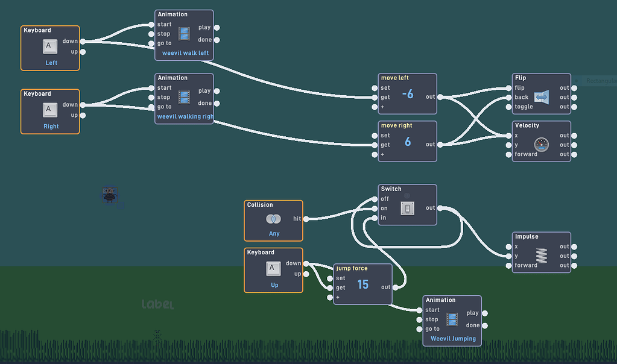Screen dimensions: 617x364
Task: Click the A key icon in Keyboard Up node
Action: click(x=273, y=269)
